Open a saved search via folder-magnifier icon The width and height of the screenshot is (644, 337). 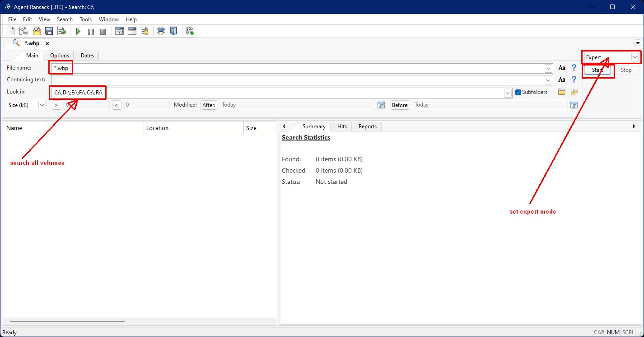click(x=36, y=31)
